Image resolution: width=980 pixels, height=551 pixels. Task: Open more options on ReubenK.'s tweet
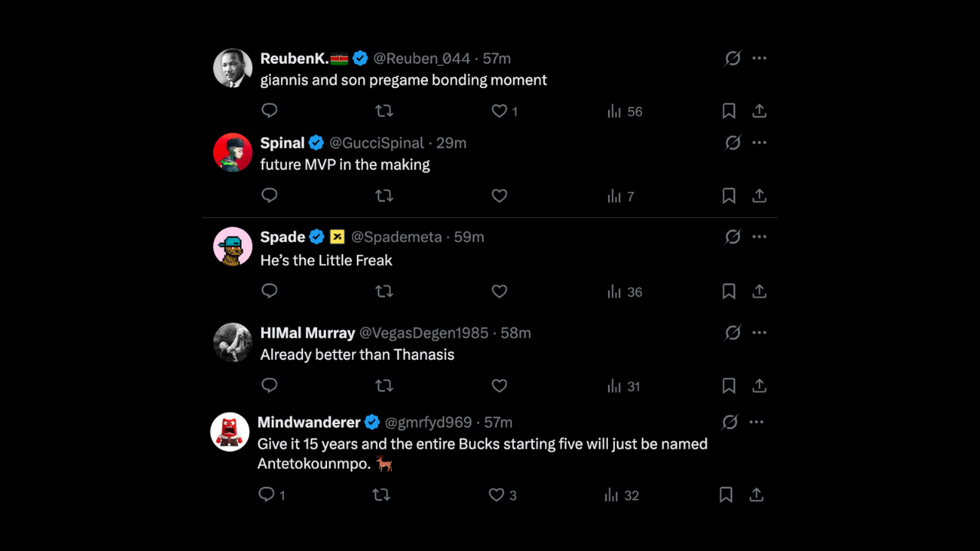coord(759,58)
